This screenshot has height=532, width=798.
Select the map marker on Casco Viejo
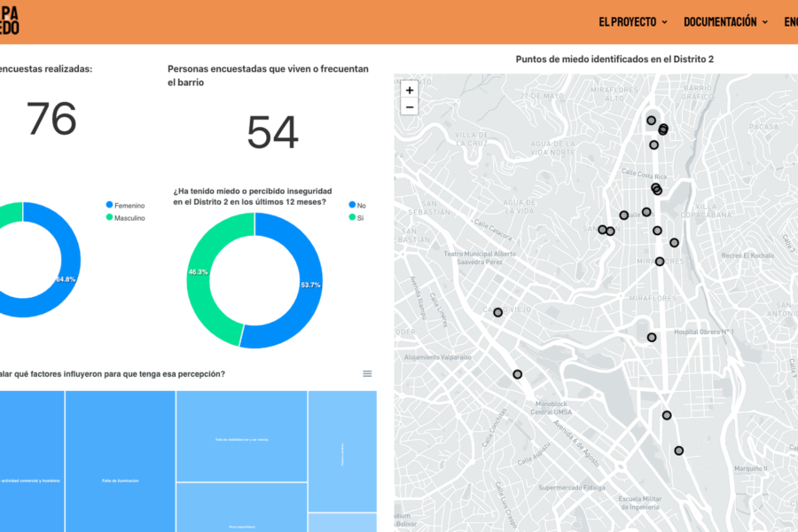497,312
